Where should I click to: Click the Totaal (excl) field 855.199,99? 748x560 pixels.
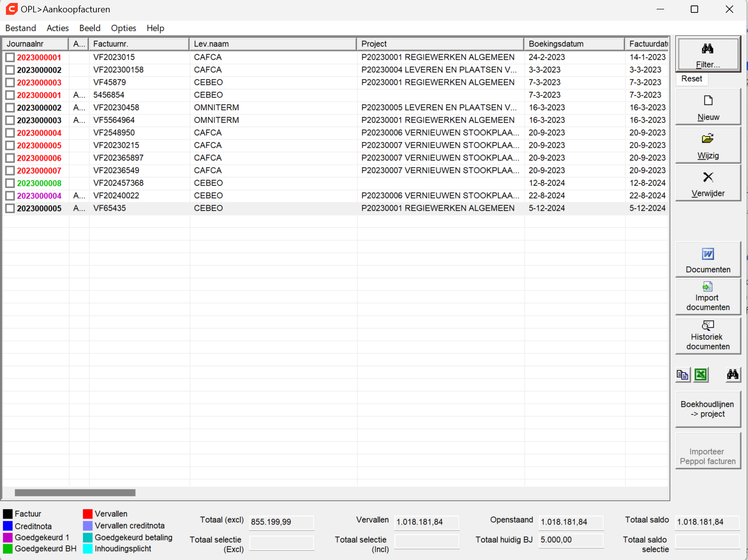tap(281, 522)
